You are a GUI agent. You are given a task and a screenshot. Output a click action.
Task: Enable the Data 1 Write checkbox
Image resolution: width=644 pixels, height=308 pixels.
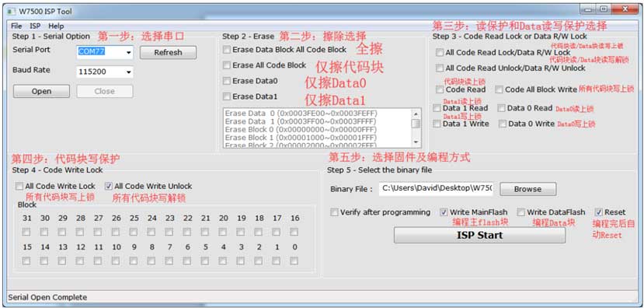(437, 124)
